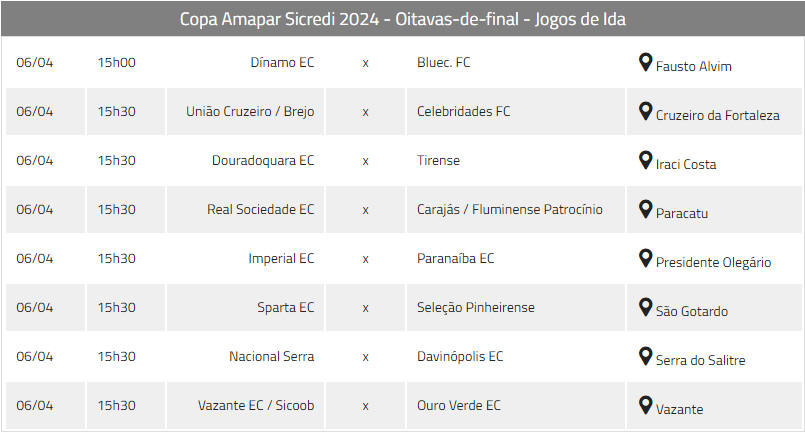Screen dimensions: 805x445
Task: Click the Paracatu location pin icon
Action: click(645, 209)
